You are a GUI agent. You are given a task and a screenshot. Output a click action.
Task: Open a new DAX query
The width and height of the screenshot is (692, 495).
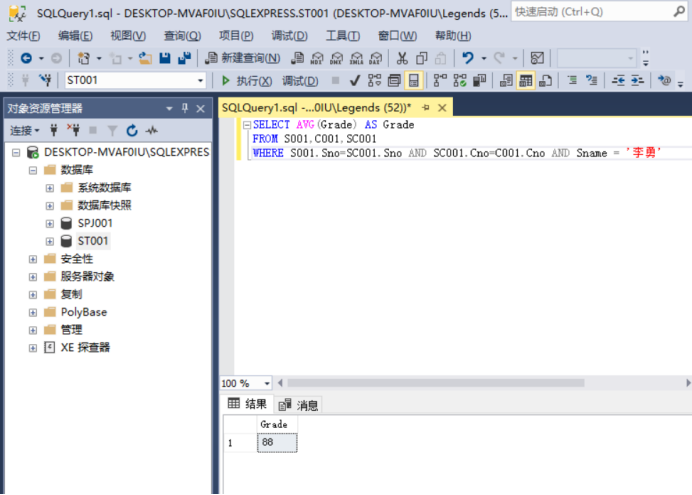point(376,58)
